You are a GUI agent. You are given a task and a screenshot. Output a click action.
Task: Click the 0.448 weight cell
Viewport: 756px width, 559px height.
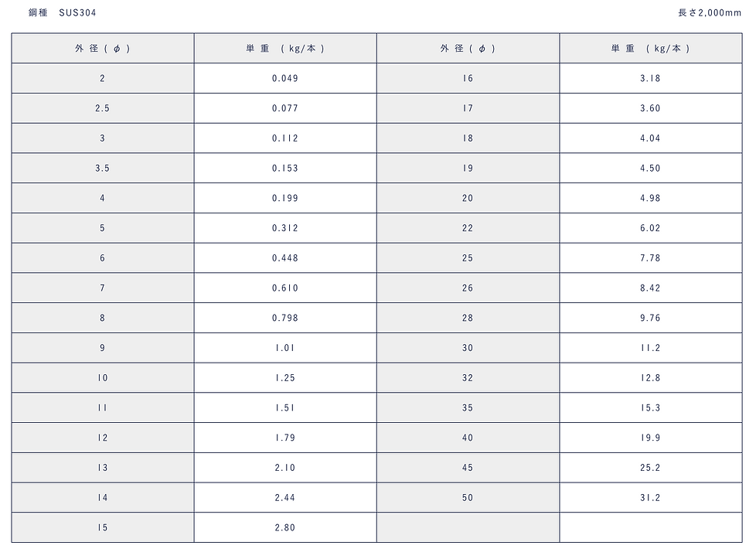coord(284,258)
